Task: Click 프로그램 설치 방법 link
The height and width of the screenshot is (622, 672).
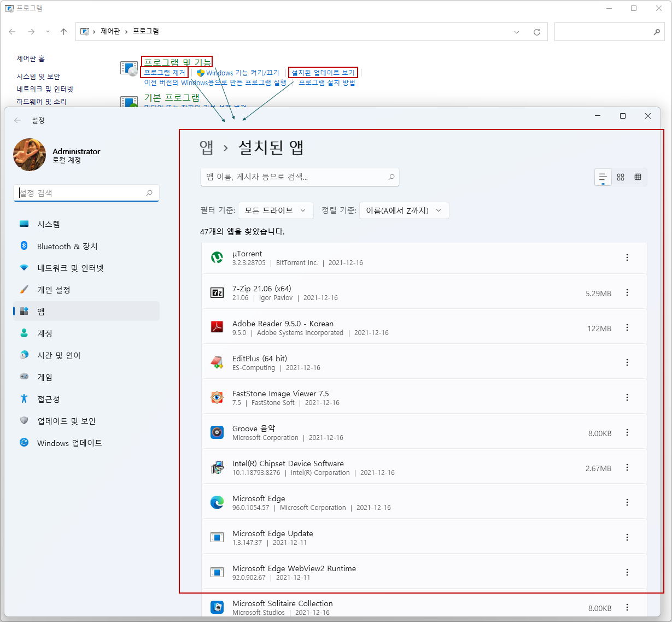Action: click(x=327, y=83)
